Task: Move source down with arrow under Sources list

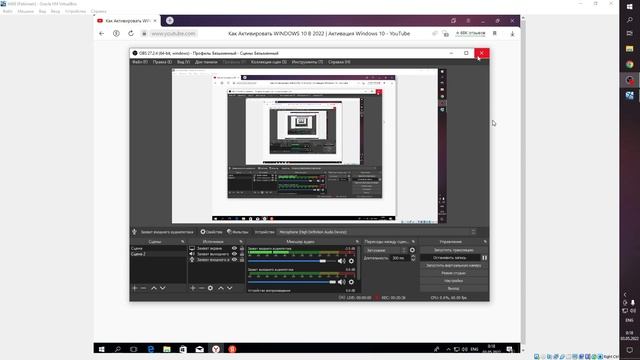Action: pos(229,288)
